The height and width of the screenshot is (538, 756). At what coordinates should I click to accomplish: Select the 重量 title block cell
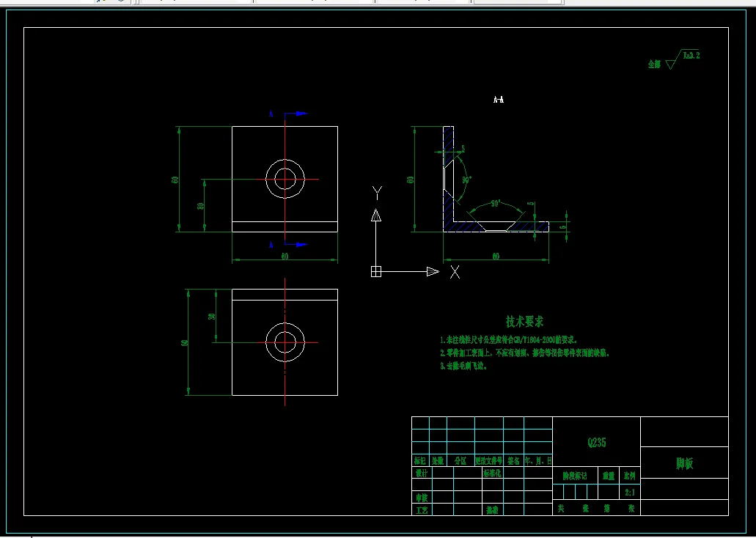[609, 476]
